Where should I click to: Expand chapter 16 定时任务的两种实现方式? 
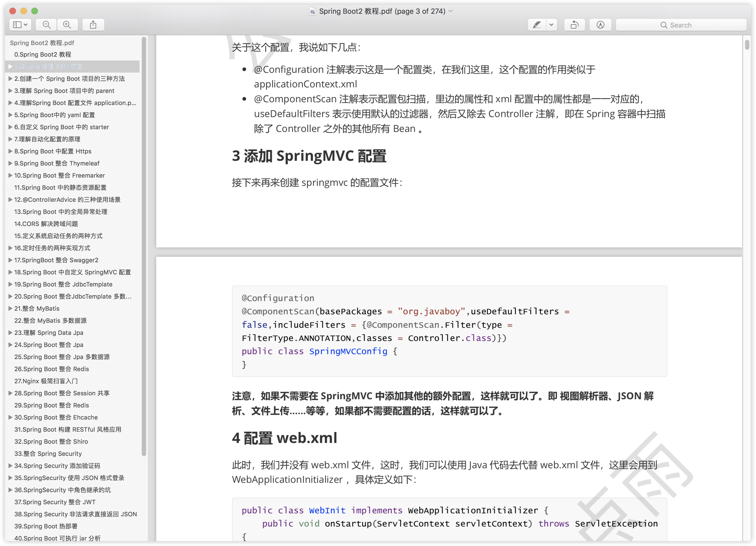pos(10,248)
